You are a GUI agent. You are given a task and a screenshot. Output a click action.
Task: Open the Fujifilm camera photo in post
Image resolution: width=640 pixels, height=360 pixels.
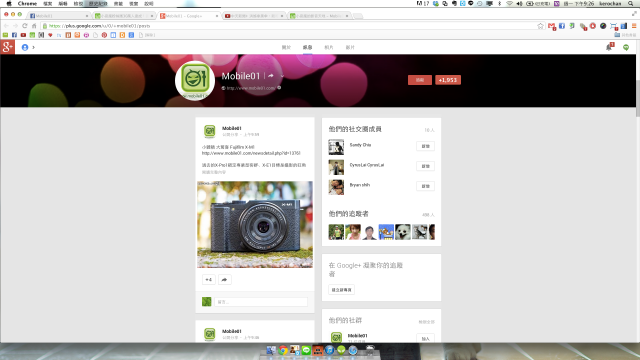255,224
